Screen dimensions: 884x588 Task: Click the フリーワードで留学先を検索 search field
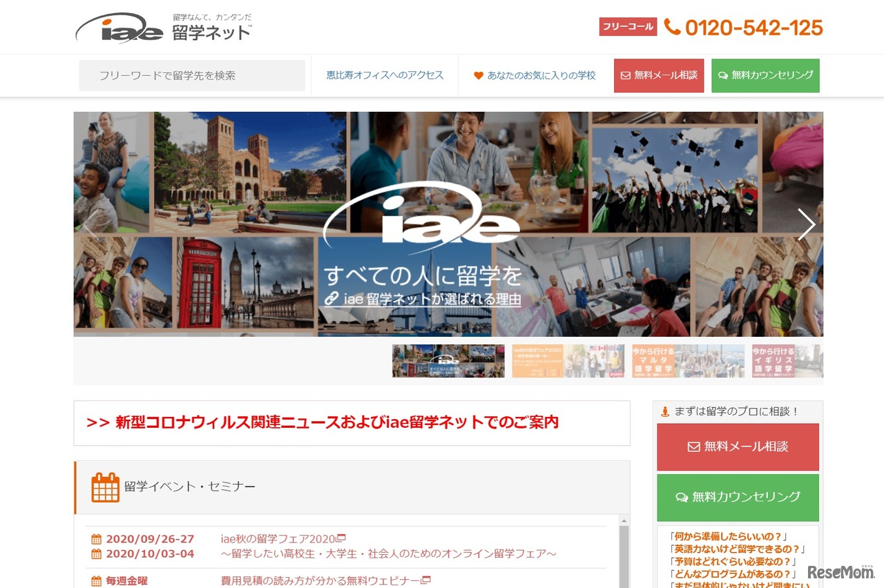pos(192,75)
